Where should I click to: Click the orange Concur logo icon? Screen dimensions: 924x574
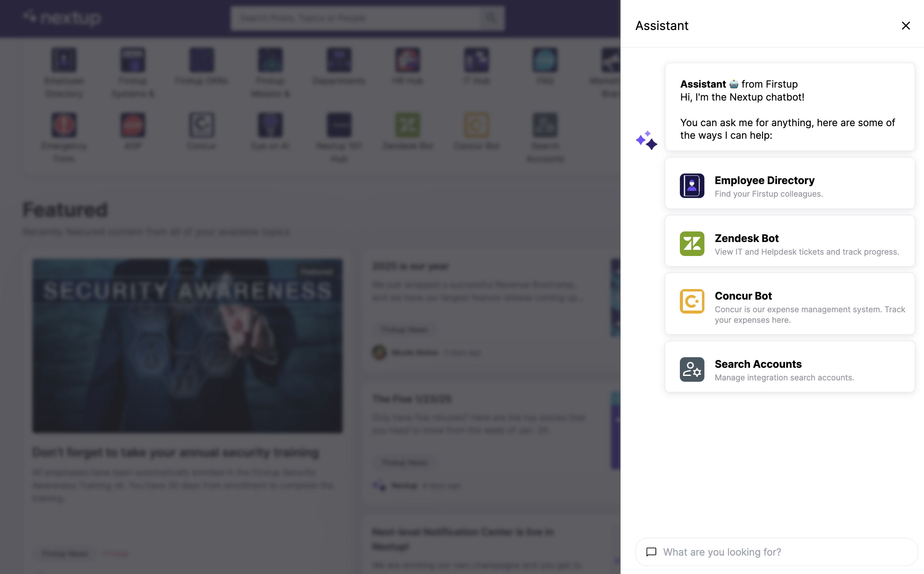[692, 301]
